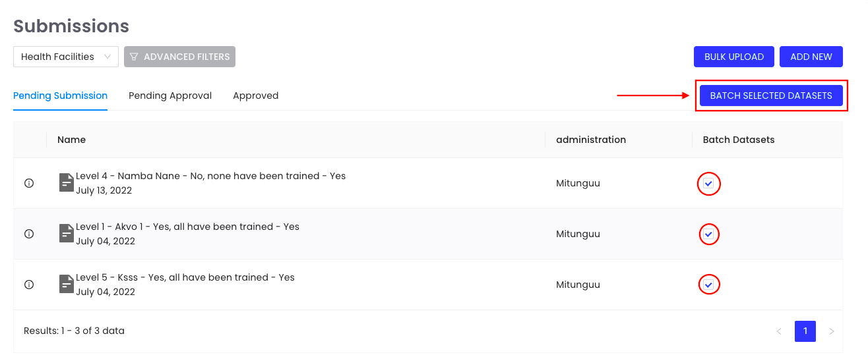
Task: Click document icon beside Level 1 Akvo 1
Action: [x=66, y=233]
